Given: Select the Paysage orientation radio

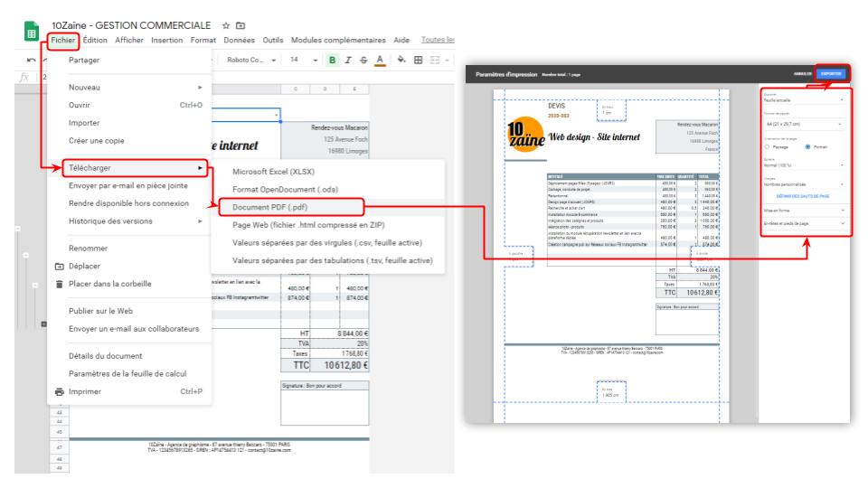Looking at the screenshot, I should [x=768, y=147].
